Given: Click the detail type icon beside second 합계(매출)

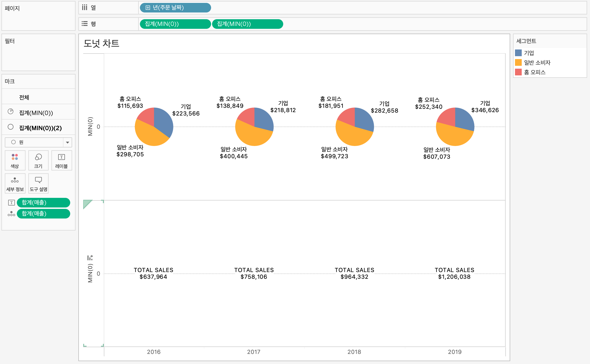Looking at the screenshot, I should pos(11,214).
